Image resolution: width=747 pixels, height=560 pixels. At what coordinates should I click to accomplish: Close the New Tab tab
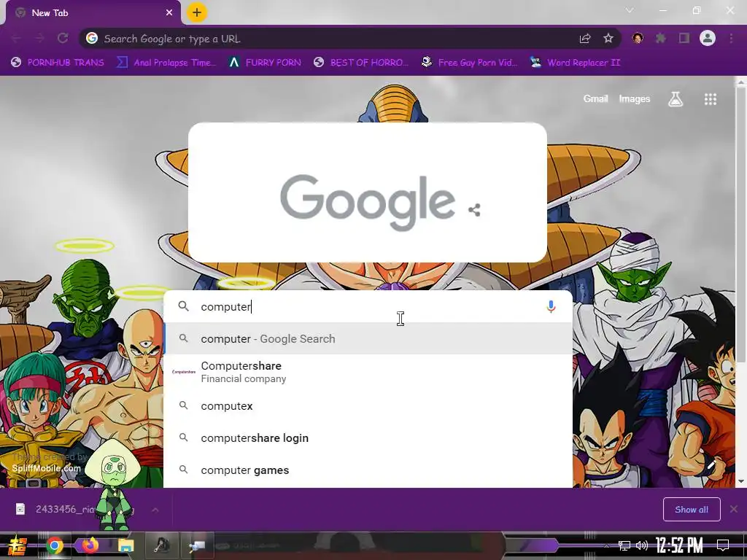coord(169,13)
